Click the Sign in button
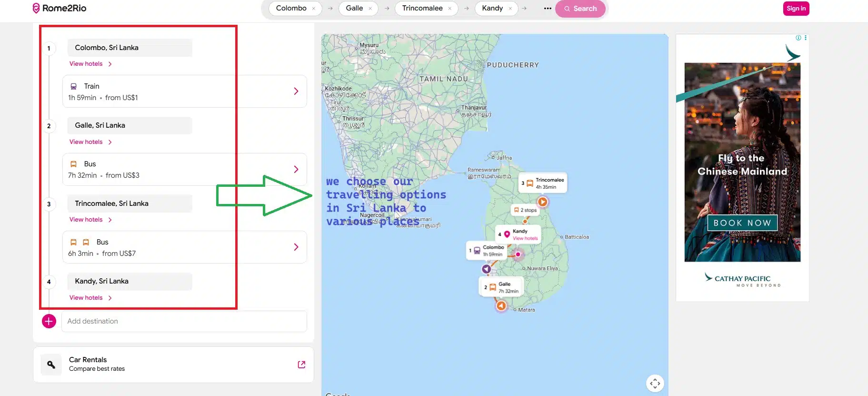868x396 pixels. click(796, 8)
